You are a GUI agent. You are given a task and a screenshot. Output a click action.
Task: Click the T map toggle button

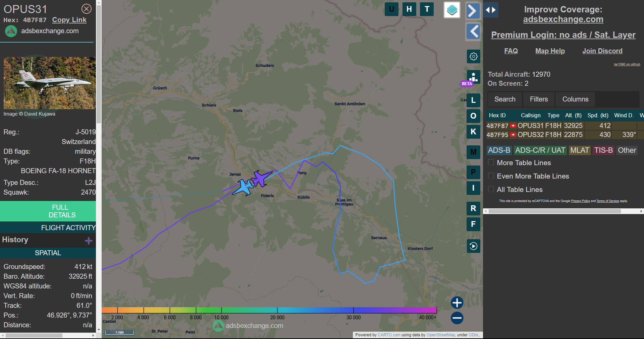pyautogui.click(x=427, y=9)
